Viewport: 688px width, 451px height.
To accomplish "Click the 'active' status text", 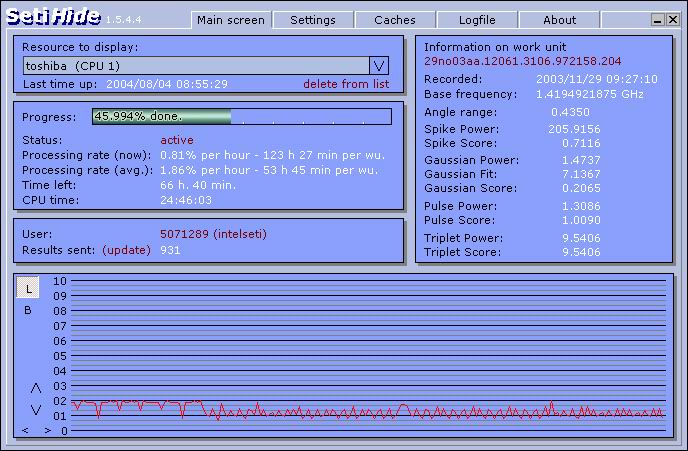I will point(177,140).
